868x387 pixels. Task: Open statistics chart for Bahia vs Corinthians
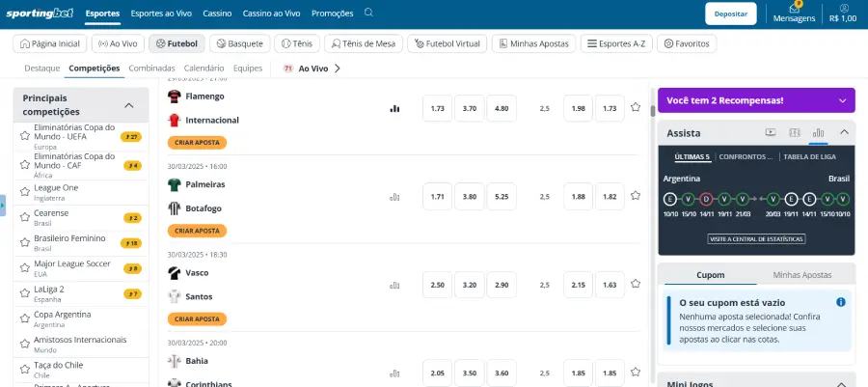[394, 373]
